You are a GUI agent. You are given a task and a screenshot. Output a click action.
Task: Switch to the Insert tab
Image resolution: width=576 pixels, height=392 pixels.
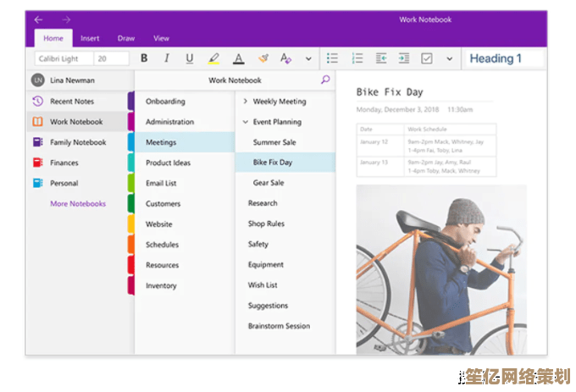click(90, 38)
